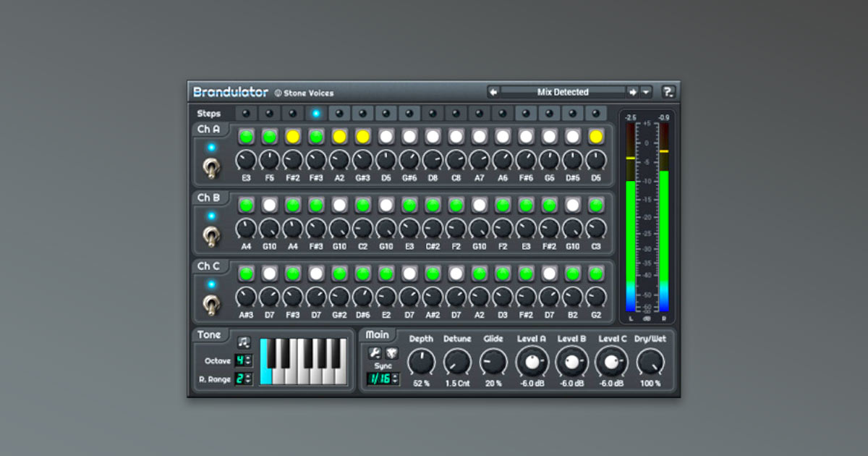
Task: Click the lit blue step indicator in Steps row
Action: pyautogui.click(x=316, y=114)
